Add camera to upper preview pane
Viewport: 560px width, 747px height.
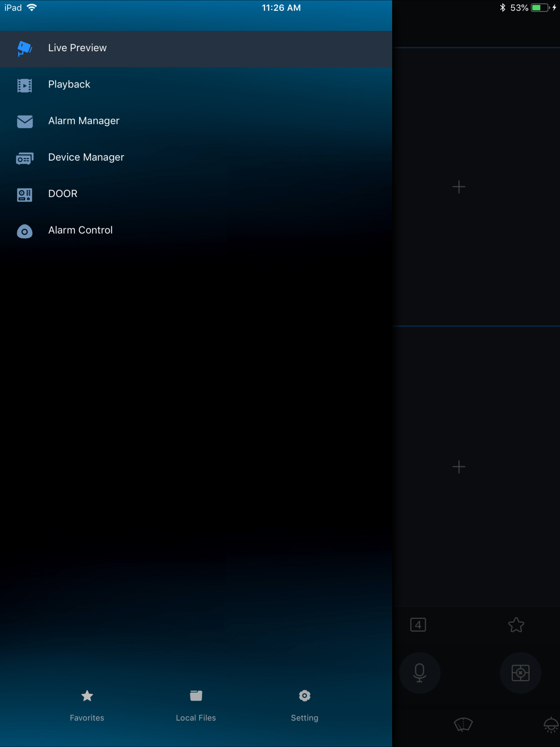point(459,187)
